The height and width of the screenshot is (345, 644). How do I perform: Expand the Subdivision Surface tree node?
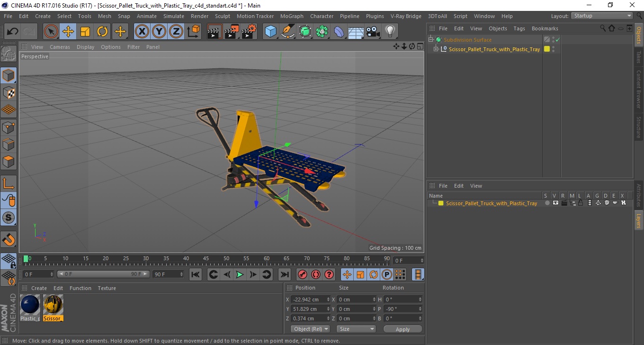pyautogui.click(x=431, y=40)
